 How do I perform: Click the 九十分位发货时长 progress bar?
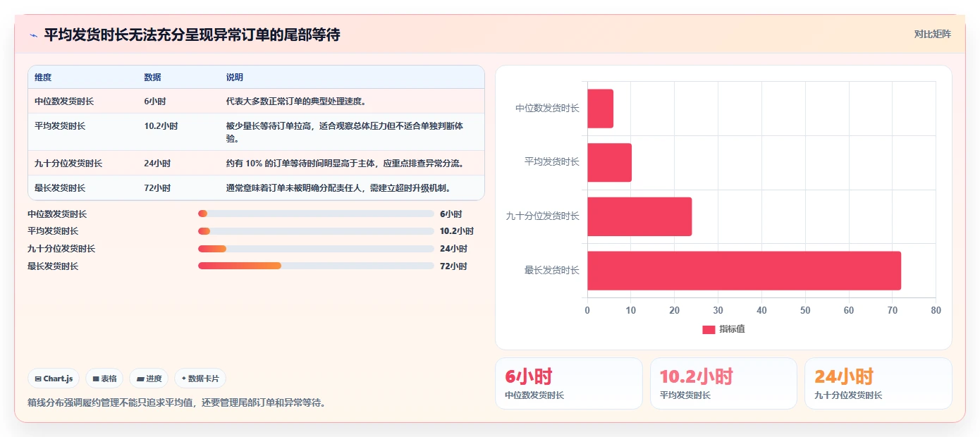coord(316,249)
